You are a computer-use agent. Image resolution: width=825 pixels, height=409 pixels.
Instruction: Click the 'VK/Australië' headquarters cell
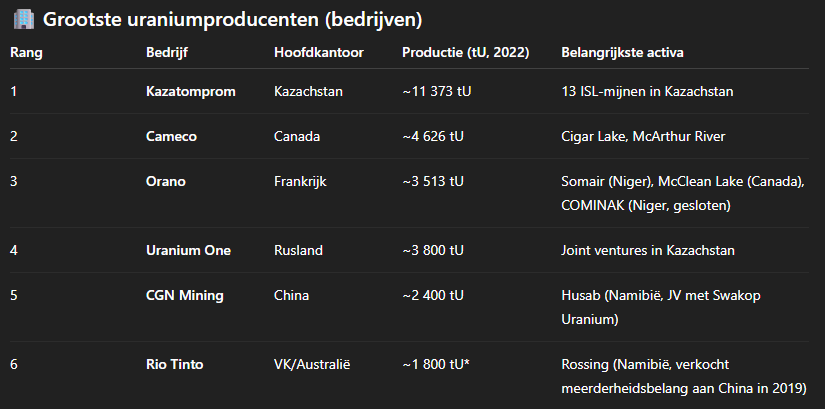click(x=312, y=364)
